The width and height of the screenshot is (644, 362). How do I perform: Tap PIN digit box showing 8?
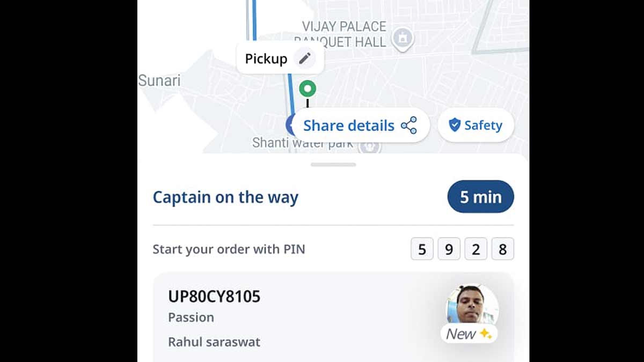503,249
